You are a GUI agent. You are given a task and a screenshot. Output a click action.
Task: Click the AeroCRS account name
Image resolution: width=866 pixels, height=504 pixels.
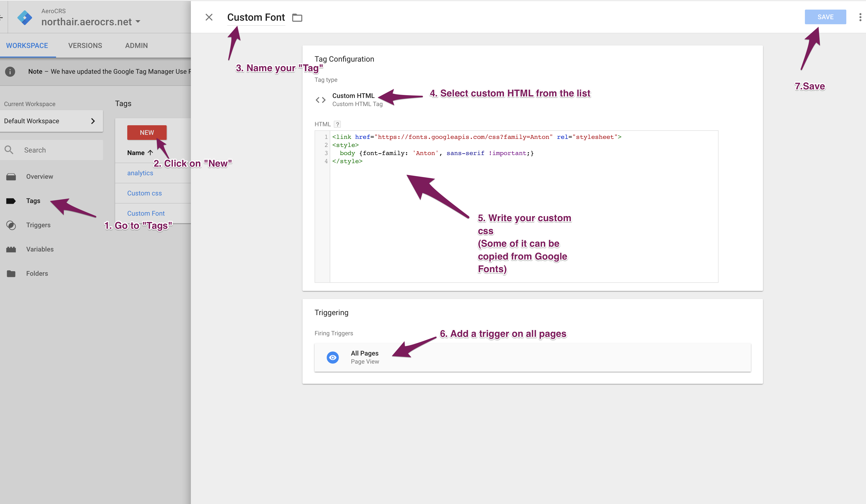click(x=53, y=11)
